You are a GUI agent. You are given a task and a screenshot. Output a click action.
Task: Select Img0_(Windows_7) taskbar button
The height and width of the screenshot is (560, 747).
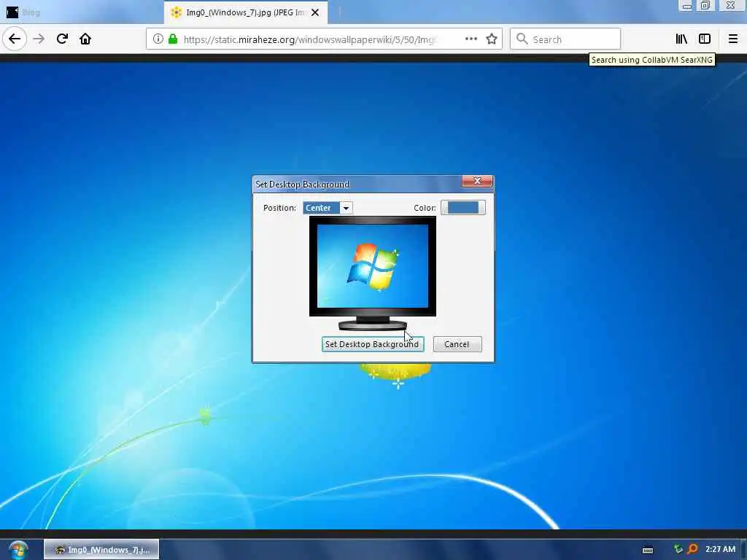[x=101, y=550]
